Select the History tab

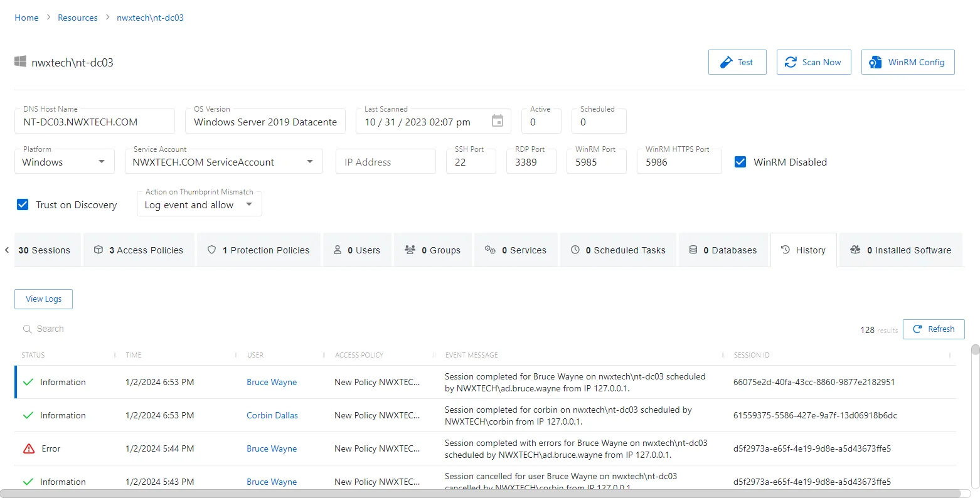point(804,250)
